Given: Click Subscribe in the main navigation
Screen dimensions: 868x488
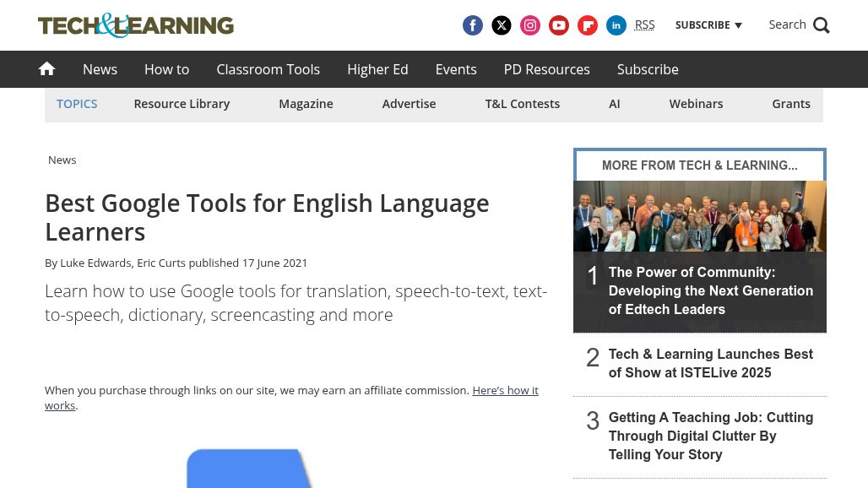Looking at the screenshot, I should 648,69.
